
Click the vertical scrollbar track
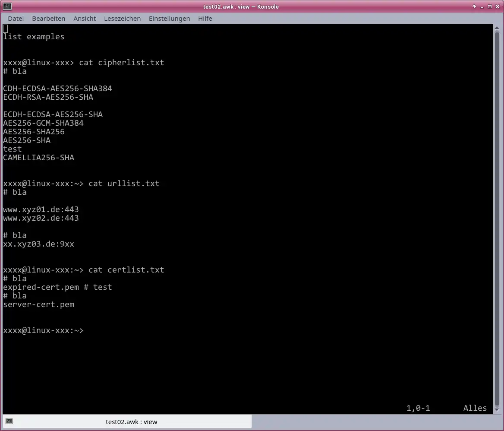(497, 219)
